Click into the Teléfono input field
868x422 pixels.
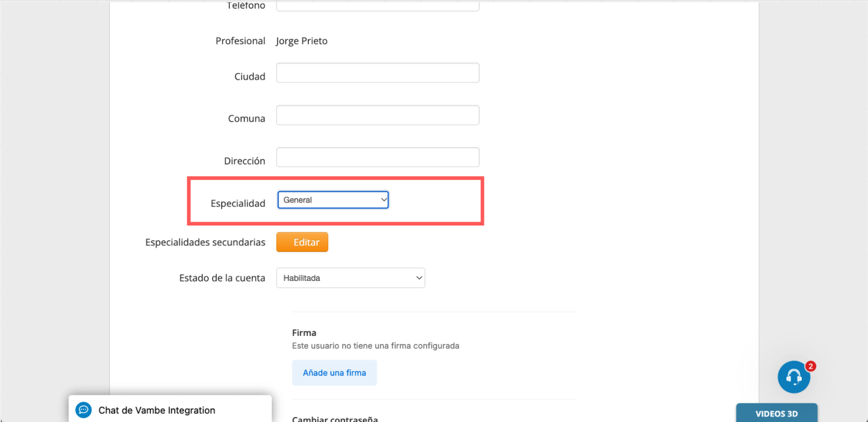[x=377, y=6]
